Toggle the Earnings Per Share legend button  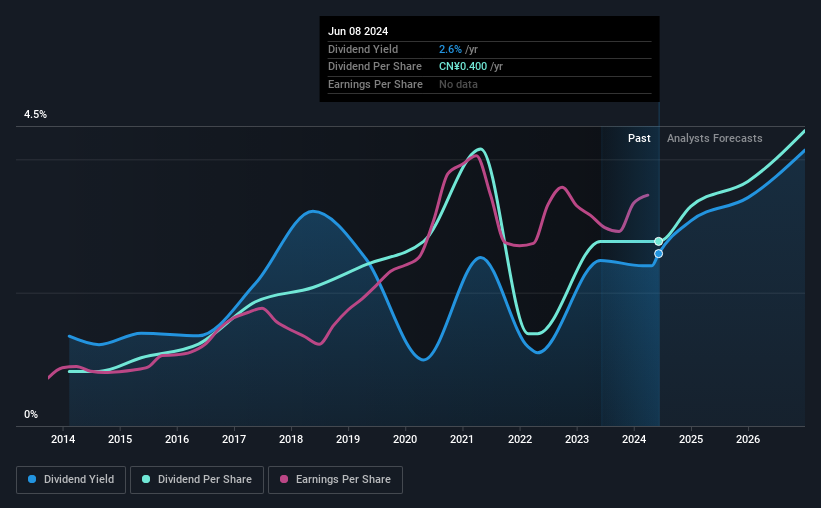[335, 480]
